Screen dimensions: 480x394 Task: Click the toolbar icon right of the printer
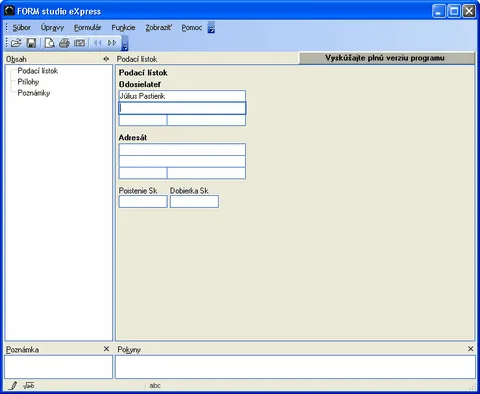[x=79, y=43]
